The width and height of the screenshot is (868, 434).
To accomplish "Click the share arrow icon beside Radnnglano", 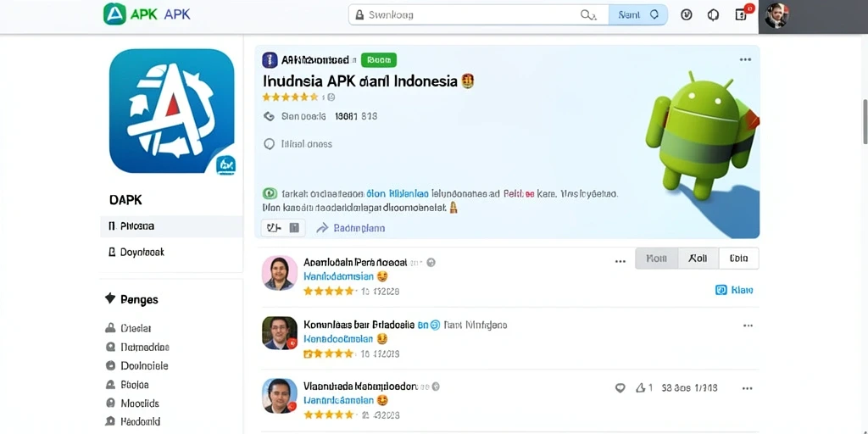I will (322, 227).
